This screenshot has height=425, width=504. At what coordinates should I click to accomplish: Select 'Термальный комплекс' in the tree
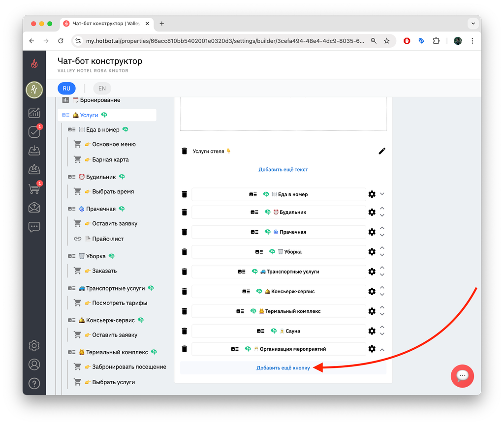pos(117,352)
